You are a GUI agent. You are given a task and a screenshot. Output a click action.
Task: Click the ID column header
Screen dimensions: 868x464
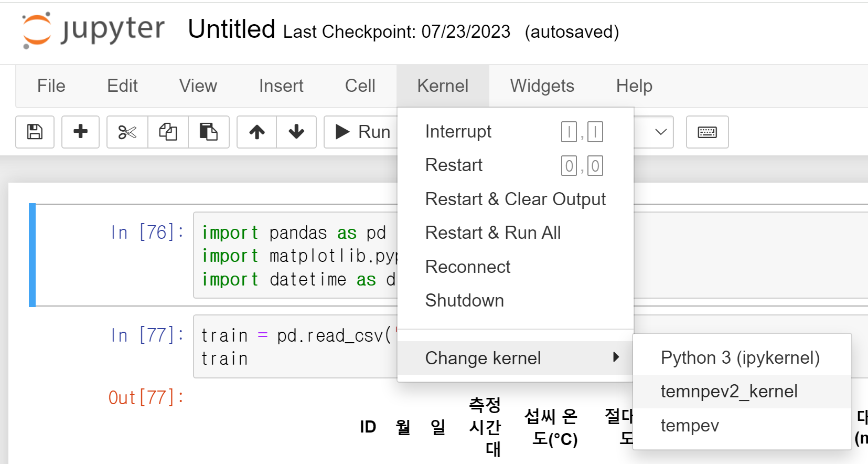pyautogui.click(x=368, y=427)
